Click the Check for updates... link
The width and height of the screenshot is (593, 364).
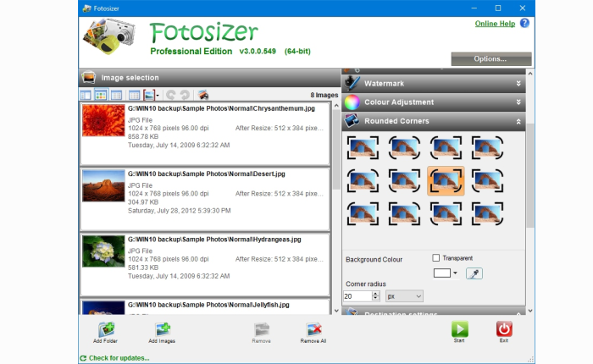click(119, 358)
